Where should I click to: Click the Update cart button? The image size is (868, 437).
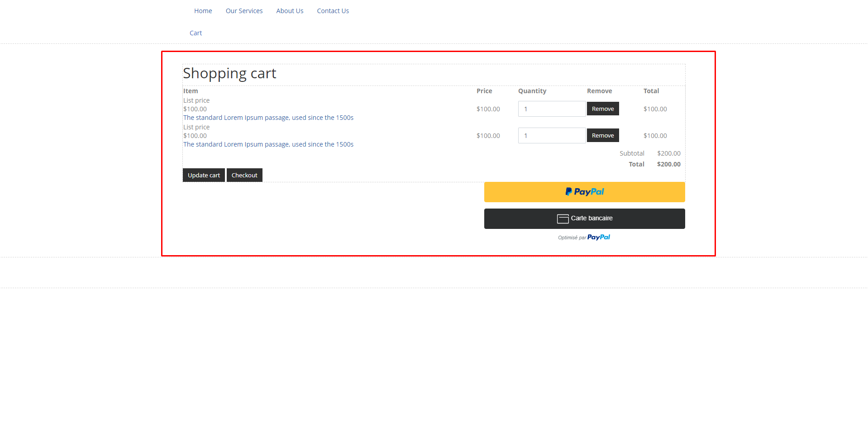tap(204, 175)
